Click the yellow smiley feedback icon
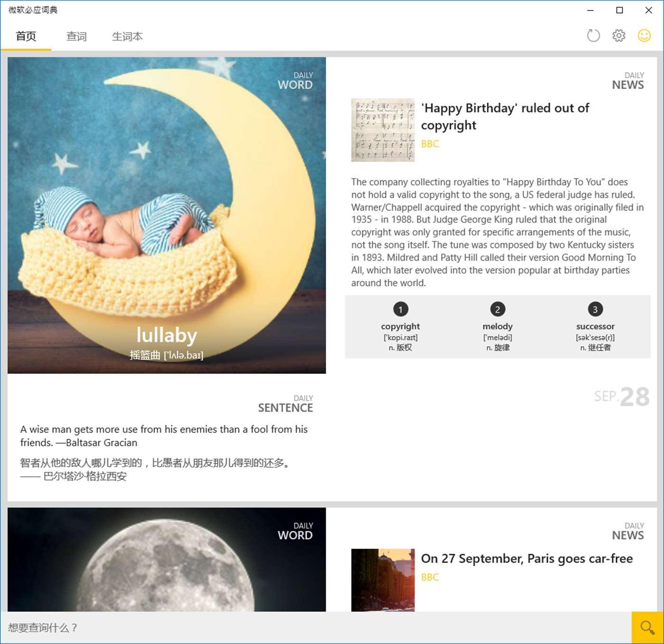 tap(644, 36)
